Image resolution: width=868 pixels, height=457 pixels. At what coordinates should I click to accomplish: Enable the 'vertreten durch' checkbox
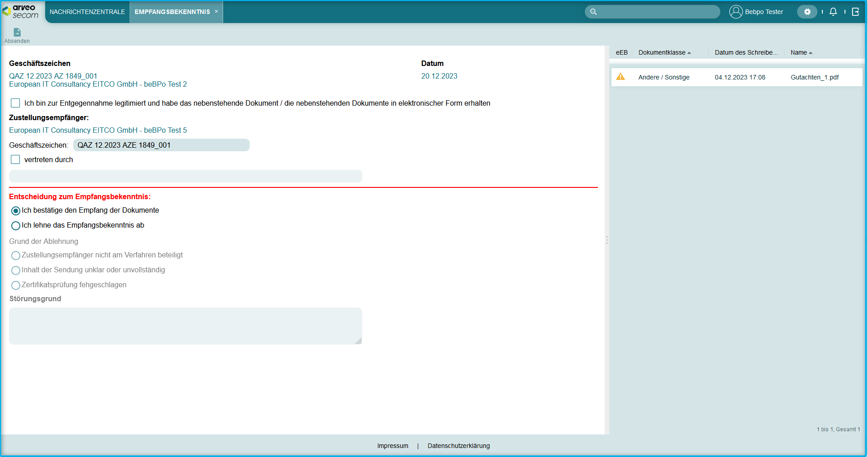(x=15, y=159)
